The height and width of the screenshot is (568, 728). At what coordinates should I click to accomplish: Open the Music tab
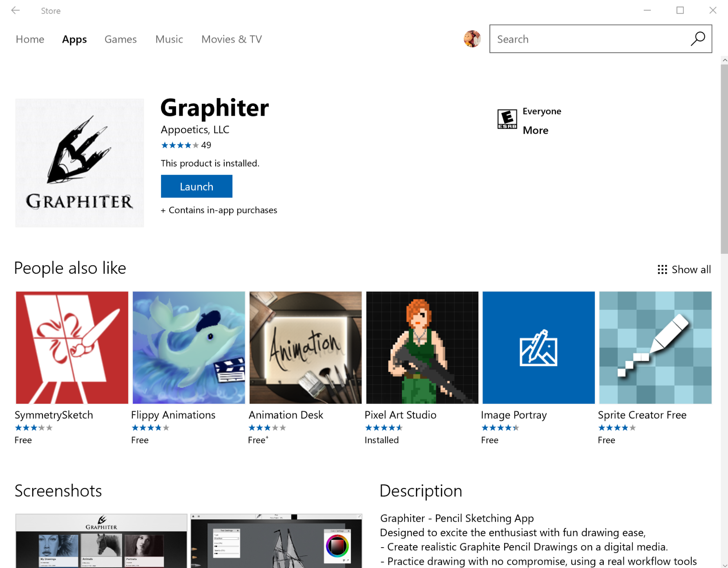169,39
